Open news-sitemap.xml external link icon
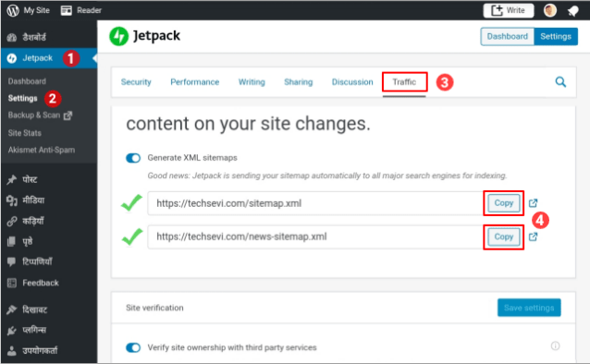This screenshot has width=590, height=364. 533,237
